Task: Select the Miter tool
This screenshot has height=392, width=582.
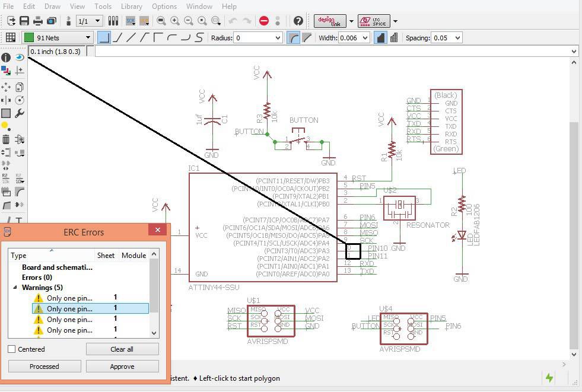Action: point(20,192)
